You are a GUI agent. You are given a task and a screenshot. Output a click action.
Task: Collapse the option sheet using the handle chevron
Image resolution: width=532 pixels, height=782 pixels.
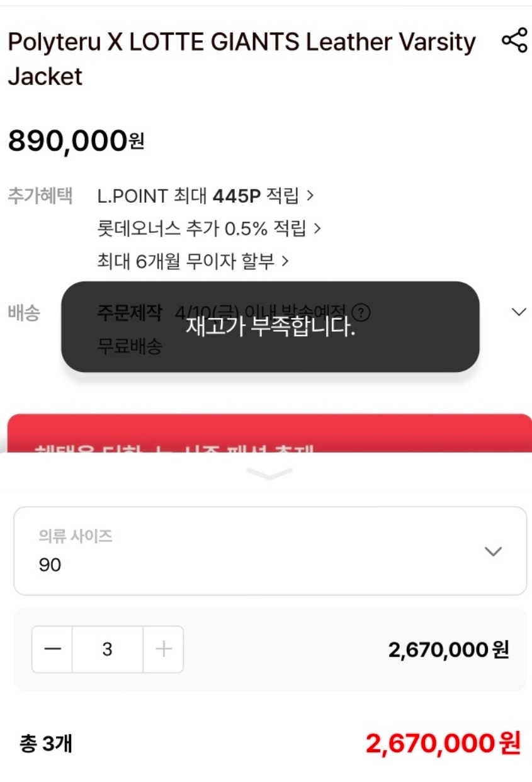[270, 473]
